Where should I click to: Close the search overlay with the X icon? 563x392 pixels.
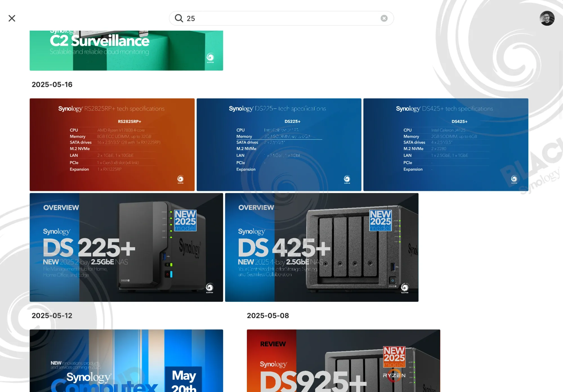(12, 18)
